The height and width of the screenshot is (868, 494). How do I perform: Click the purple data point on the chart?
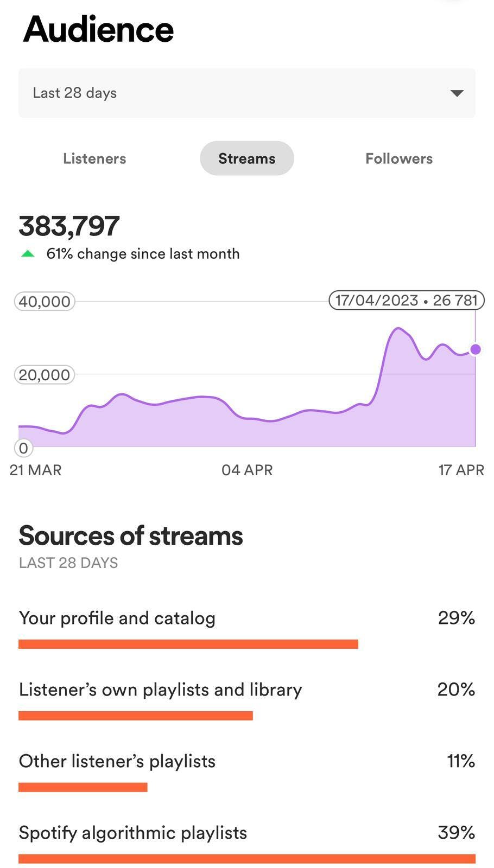[x=475, y=349]
